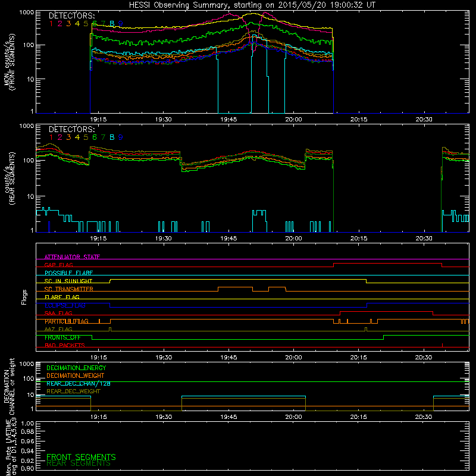Image resolution: width=476 pixels, height=476 pixels.
Task: Click the 19:45 tick label under the front segments plot
Action: [x=228, y=120]
